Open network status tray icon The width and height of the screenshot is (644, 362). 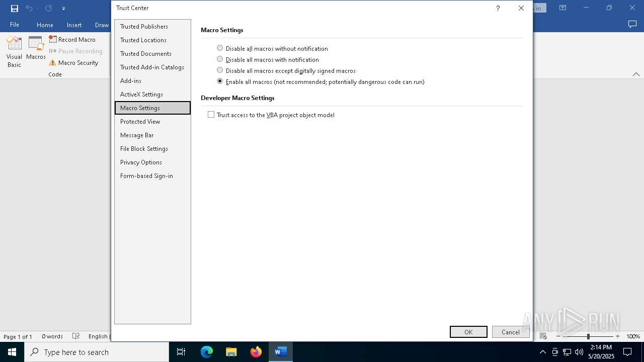[567, 352]
